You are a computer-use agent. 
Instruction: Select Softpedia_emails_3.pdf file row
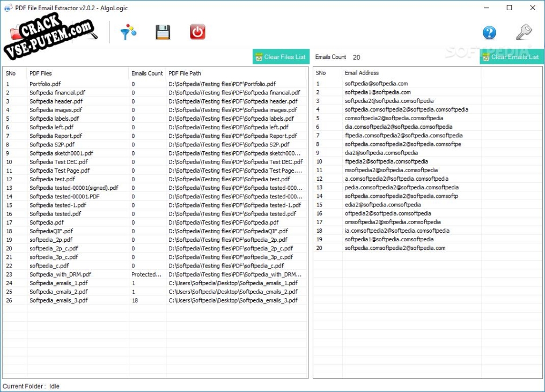point(155,301)
